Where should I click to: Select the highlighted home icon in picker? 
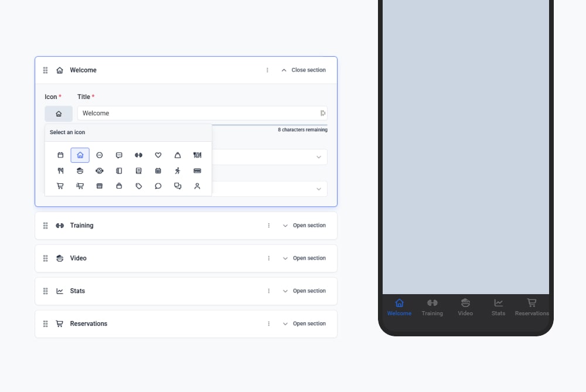80,155
